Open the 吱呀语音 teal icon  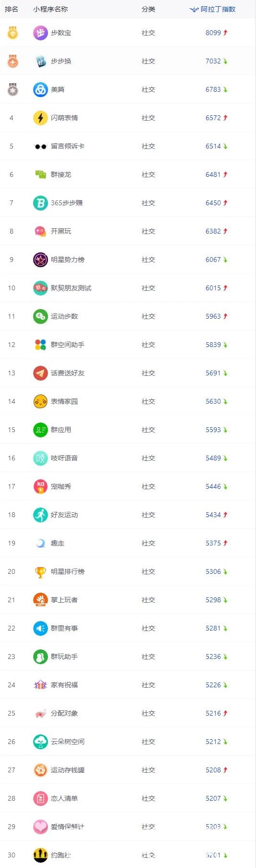click(x=40, y=458)
